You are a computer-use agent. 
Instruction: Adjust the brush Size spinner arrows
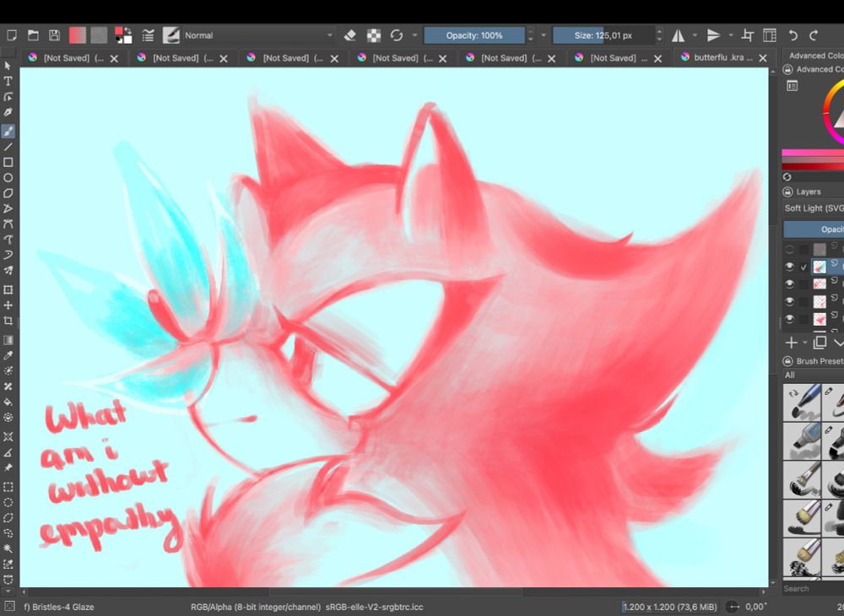coord(659,35)
